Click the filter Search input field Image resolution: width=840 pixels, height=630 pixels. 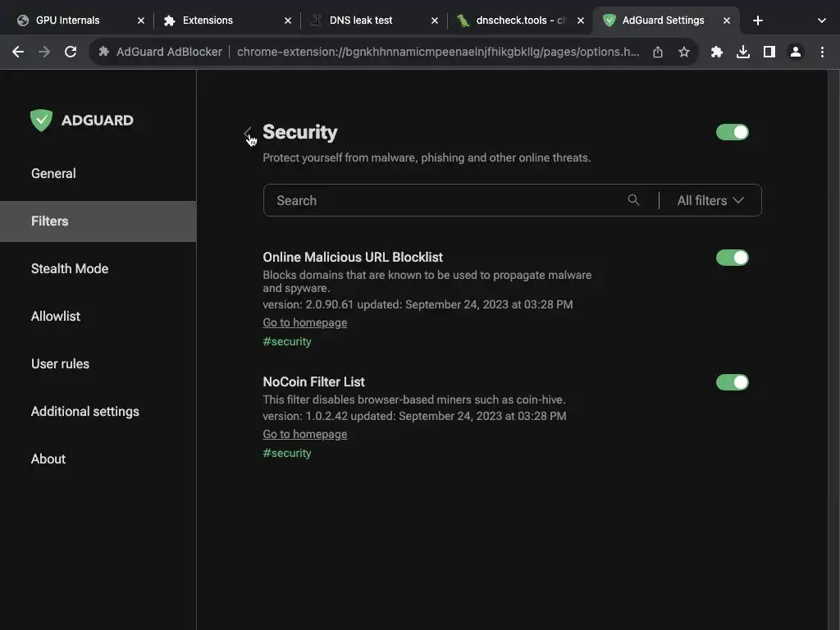[443, 200]
